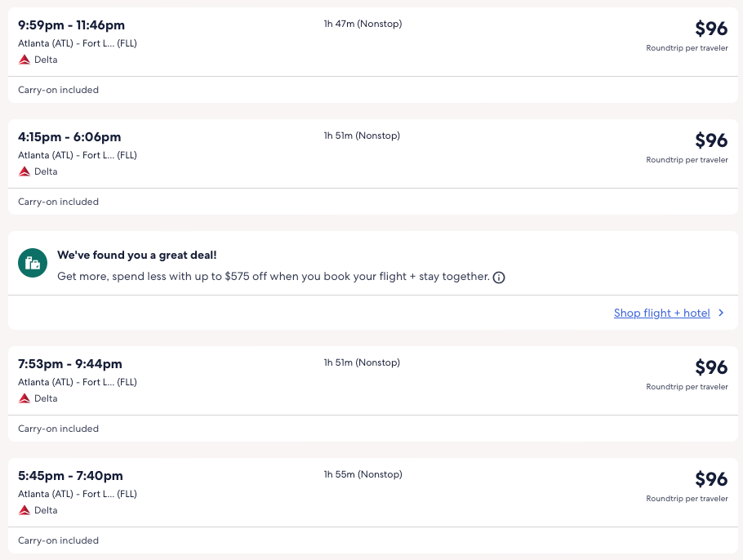This screenshot has height=560, width=743.
Task: Choose the 4:15pm - 6:06pm flight card
Action: click(x=69, y=137)
